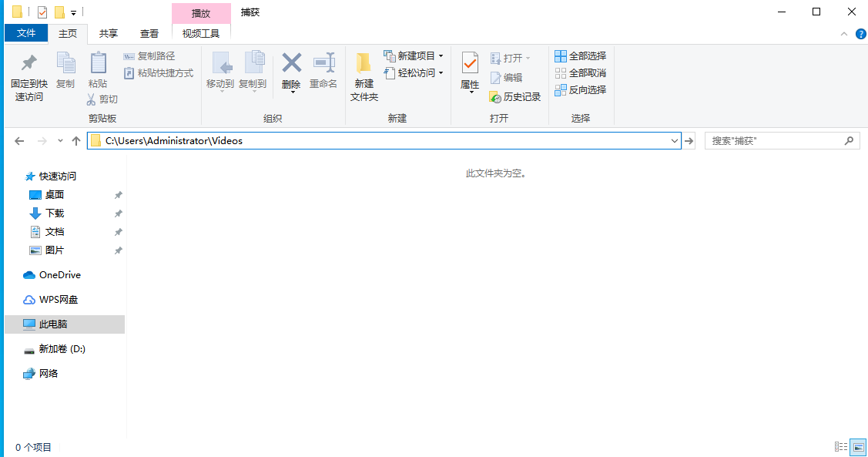Viewport: 868px width, 457px height.
Task: Click Invert selection (反向选择)
Action: pos(580,89)
